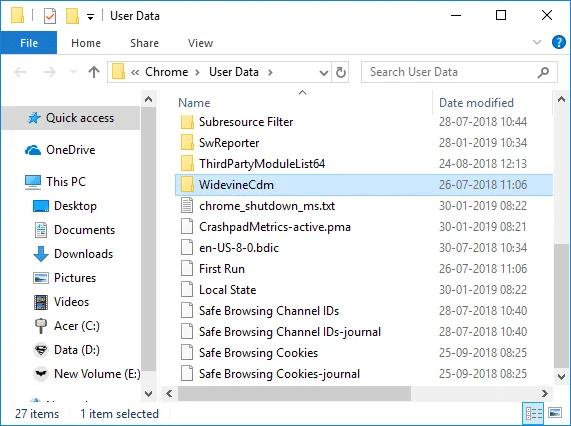
Task: Open the Properties icon in title bar
Action: [50, 16]
